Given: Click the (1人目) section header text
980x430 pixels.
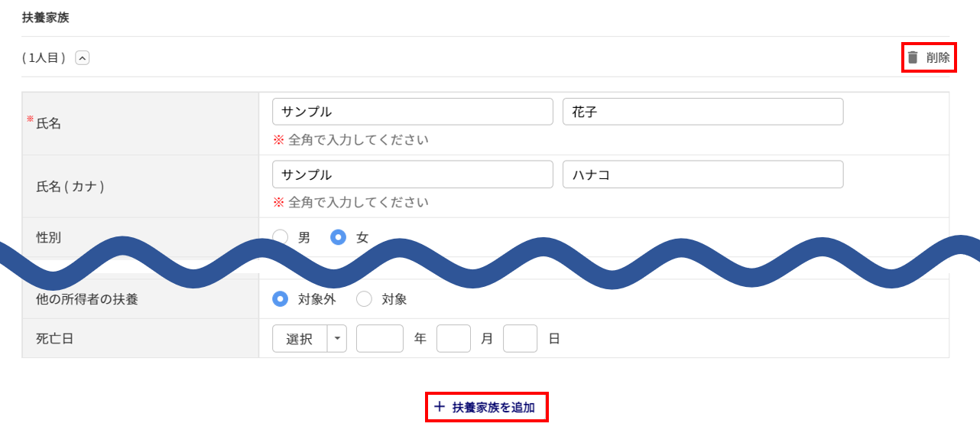Looking at the screenshot, I should pos(44,57).
